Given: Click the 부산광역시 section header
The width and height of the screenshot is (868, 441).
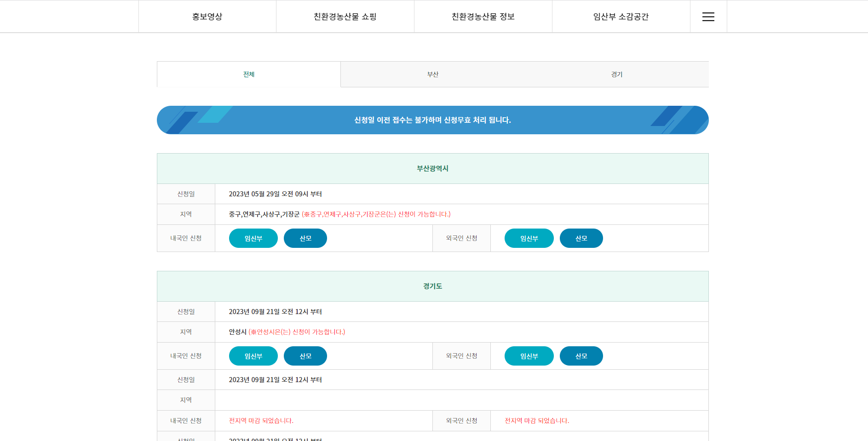Looking at the screenshot, I should (x=432, y=168).
